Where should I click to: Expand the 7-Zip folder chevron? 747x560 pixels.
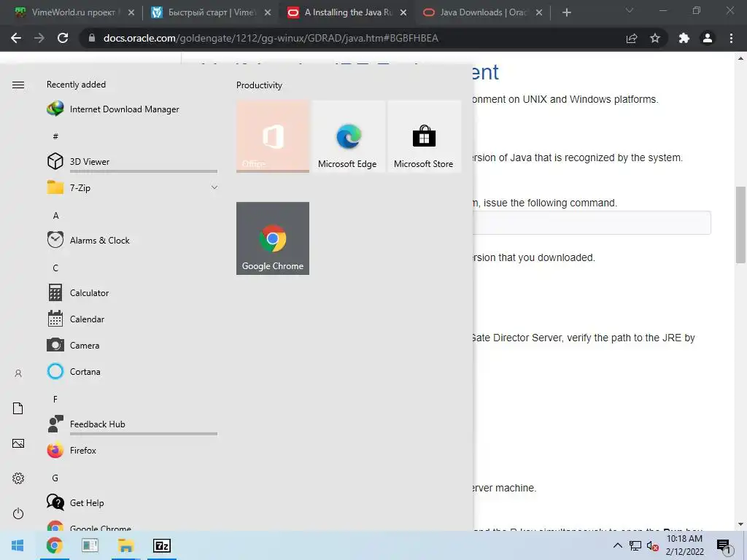point(214,187)
